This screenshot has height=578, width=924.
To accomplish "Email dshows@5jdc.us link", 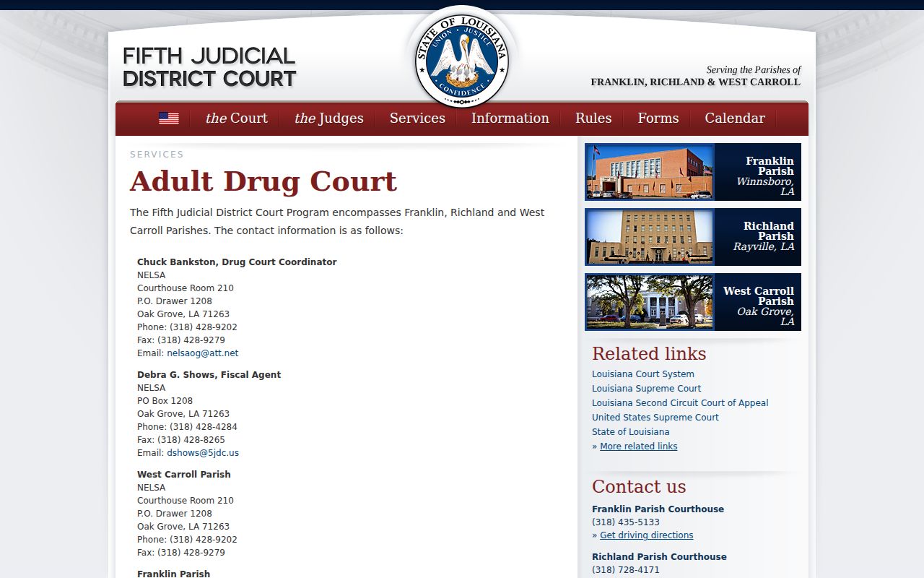I will tap(203, 453).
